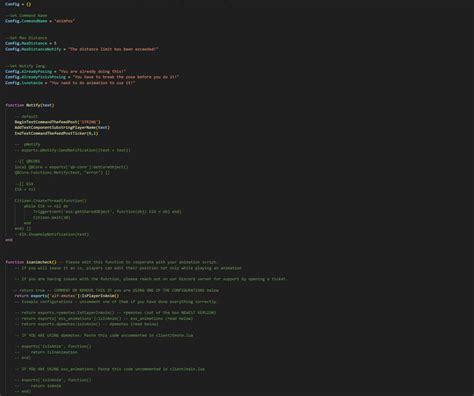The width and height of the screenshot is (474, 396).
Task: Click the 'while ESX == nil do' line
Action: [46, 206]
